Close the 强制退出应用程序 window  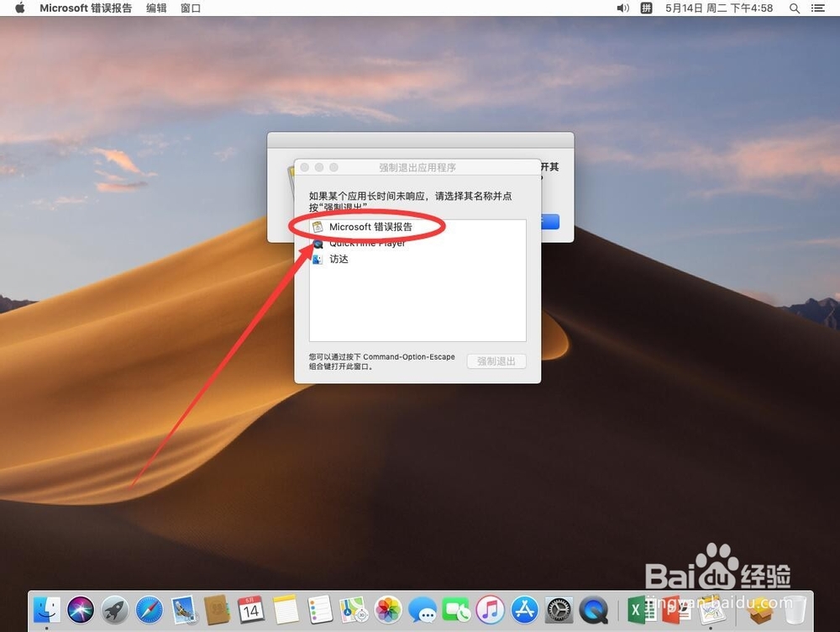tap(305, 167)
